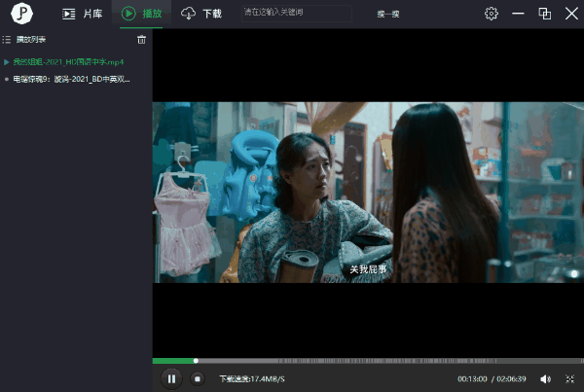This screenshot has width=584, height=392.
Task: Minimize the player window
Action: tap(518, 14)
